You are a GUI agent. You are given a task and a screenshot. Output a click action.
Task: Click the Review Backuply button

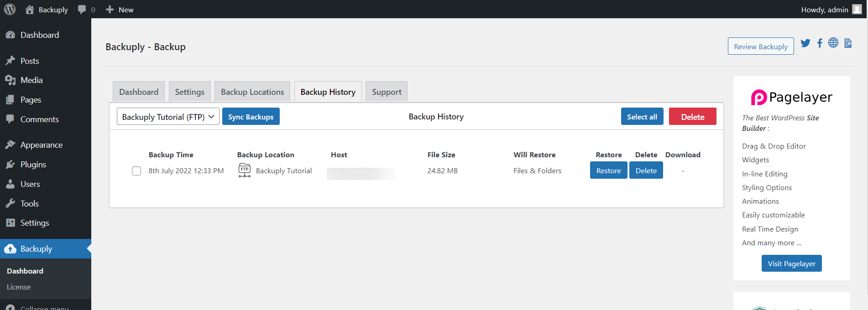tap(761, 46)
